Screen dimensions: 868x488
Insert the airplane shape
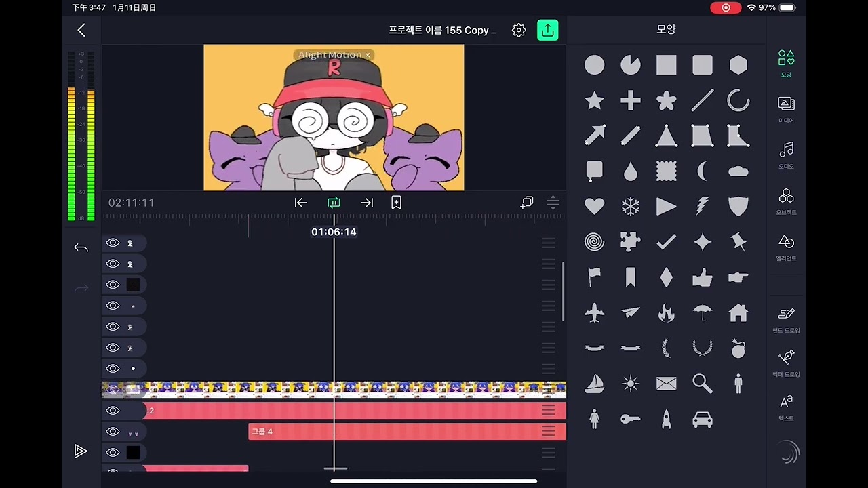tap(594, 312)
